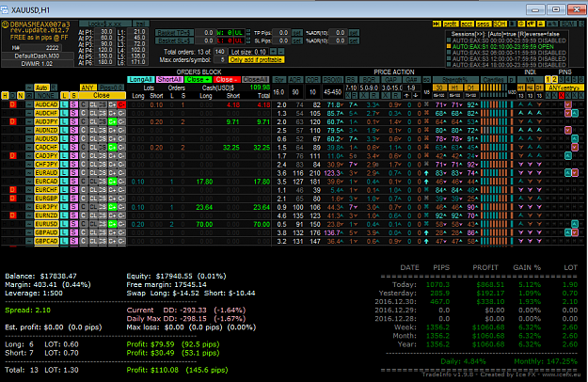Expand the Basket SL=$ setting
Viewport: 588px width, 382px height.
(x=174, y=40)
